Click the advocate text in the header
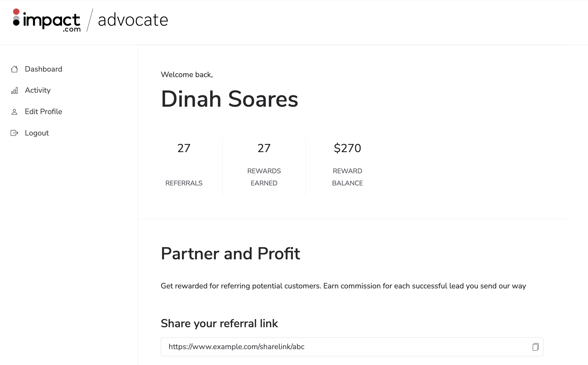The image size is (588, 365). click(133, 20)
